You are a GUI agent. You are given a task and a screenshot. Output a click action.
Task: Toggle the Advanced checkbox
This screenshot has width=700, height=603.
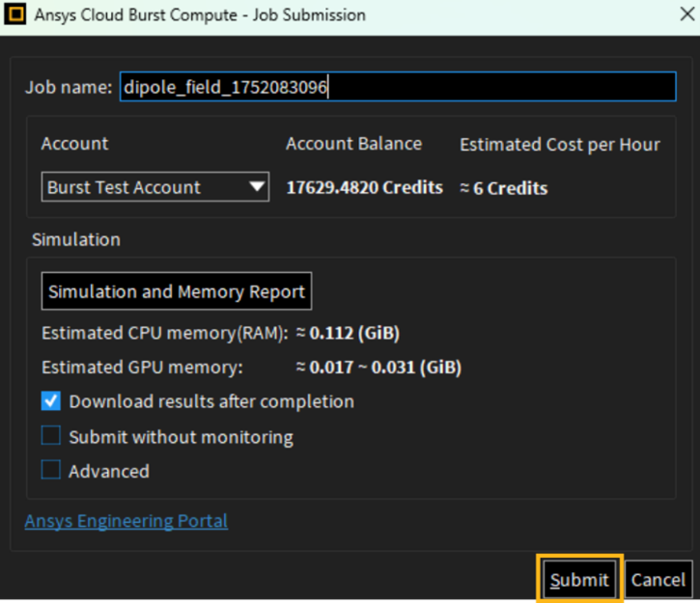[51, 471]
